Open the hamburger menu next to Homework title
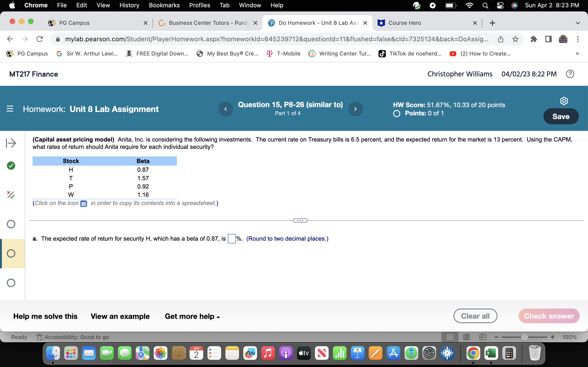This screenshot has height=367, width=588. point(10,109)
